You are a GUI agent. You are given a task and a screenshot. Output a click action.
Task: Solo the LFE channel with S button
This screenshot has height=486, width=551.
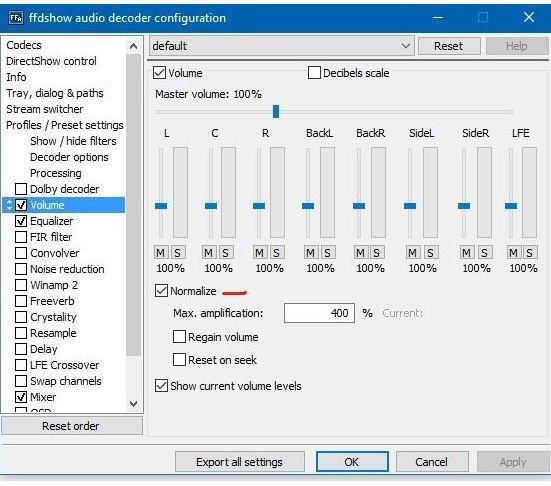tap(530, 252)
